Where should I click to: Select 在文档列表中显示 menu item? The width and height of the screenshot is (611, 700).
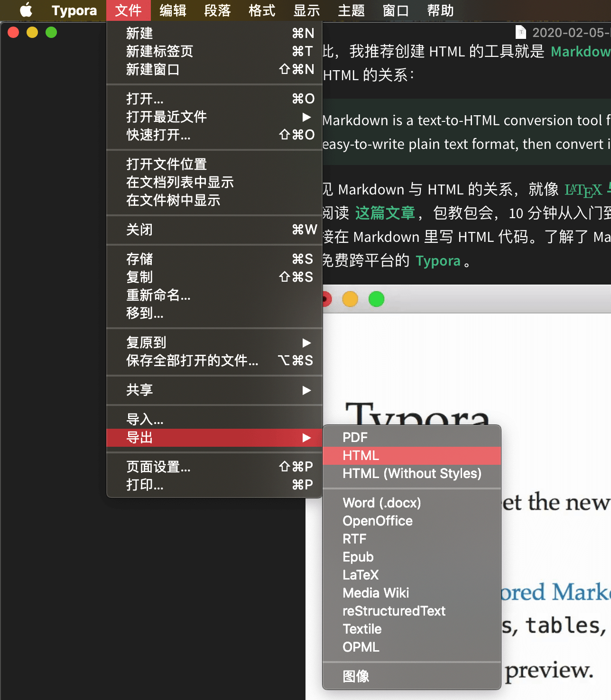pos(214,182)
